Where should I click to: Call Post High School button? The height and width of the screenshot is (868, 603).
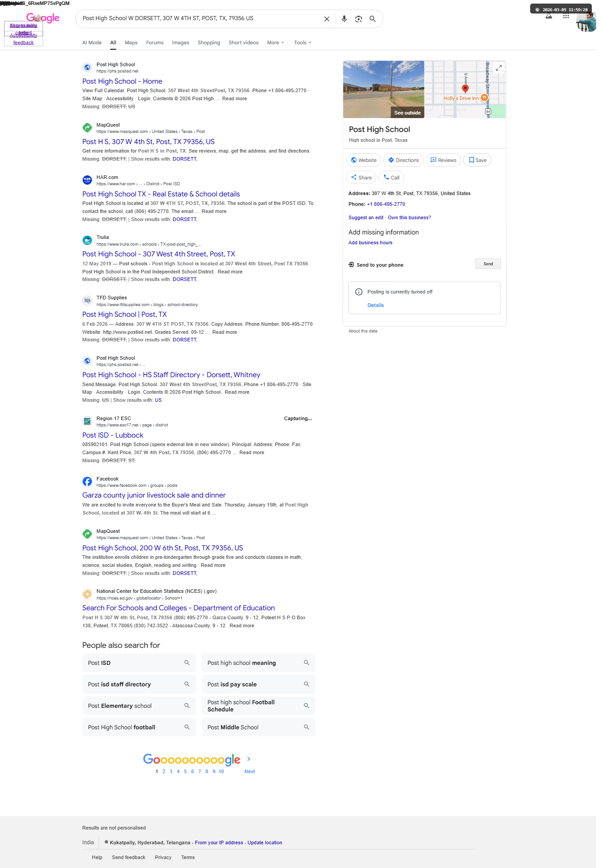click(391, 178)
